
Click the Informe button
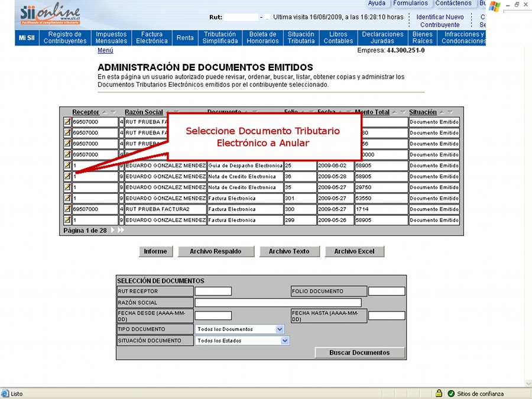(x=155, y=251)
